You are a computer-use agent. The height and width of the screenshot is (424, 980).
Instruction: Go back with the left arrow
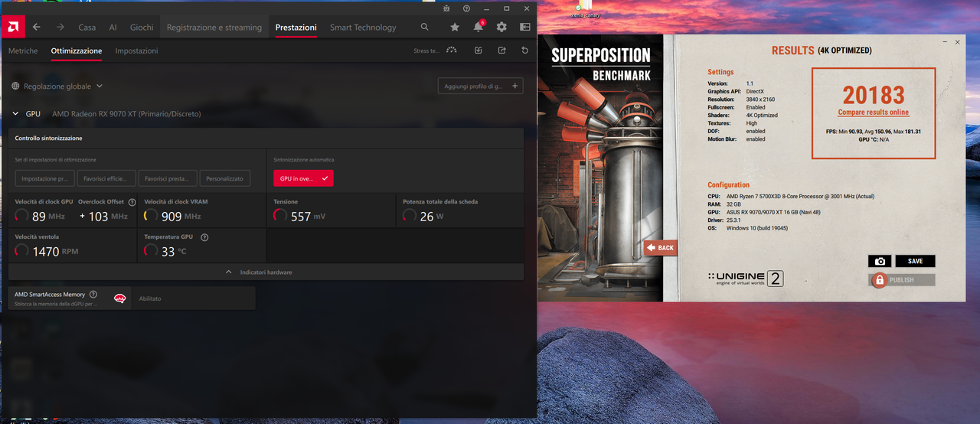[36, 27]
